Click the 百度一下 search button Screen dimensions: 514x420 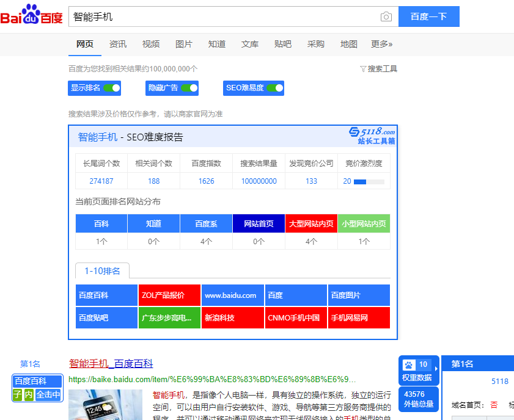[x=429, y=16]
